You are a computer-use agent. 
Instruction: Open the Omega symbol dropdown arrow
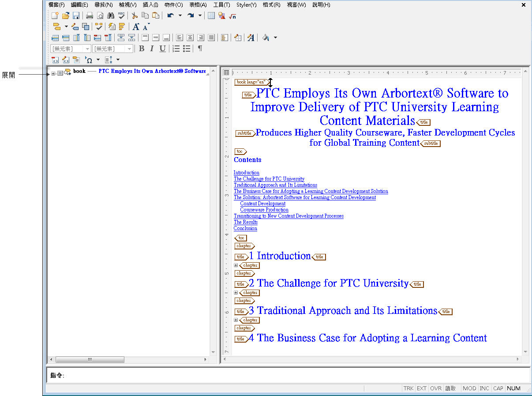(98, 60)
